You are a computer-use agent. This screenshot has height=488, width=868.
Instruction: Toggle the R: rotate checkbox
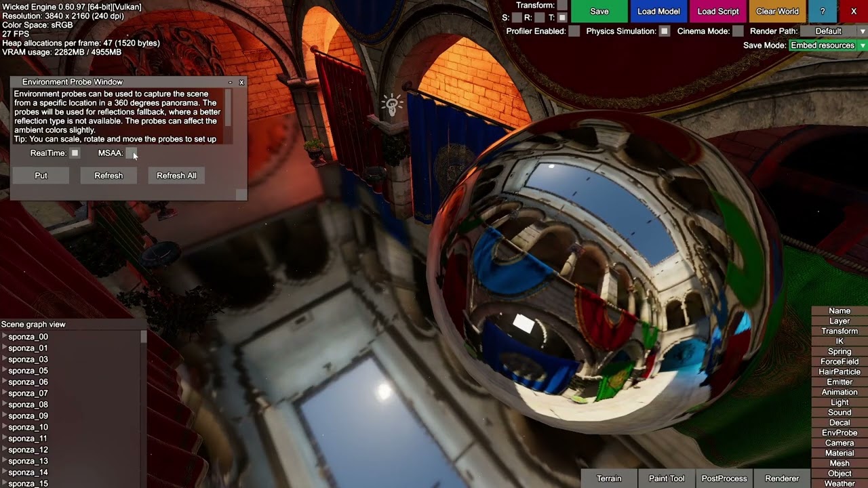pos(539,18)
